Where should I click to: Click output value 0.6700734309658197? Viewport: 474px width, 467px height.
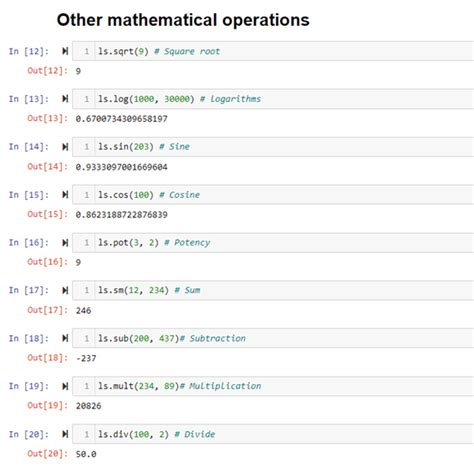121,119
